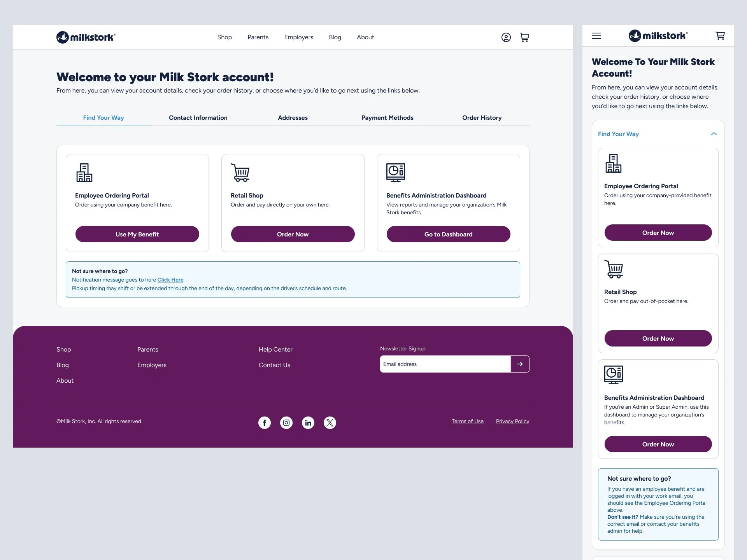Open the user account icon in the header

click(x=506, y=37)
